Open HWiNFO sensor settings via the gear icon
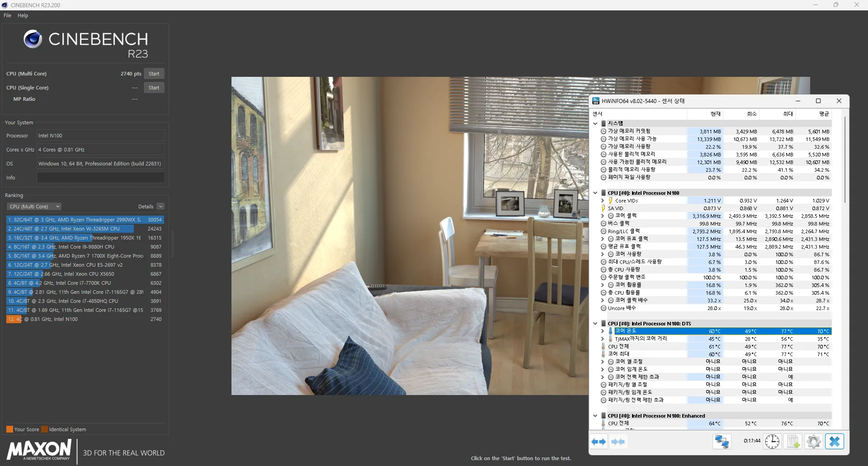The height and width of the screenshot is (466, 868). coord(814,442)
